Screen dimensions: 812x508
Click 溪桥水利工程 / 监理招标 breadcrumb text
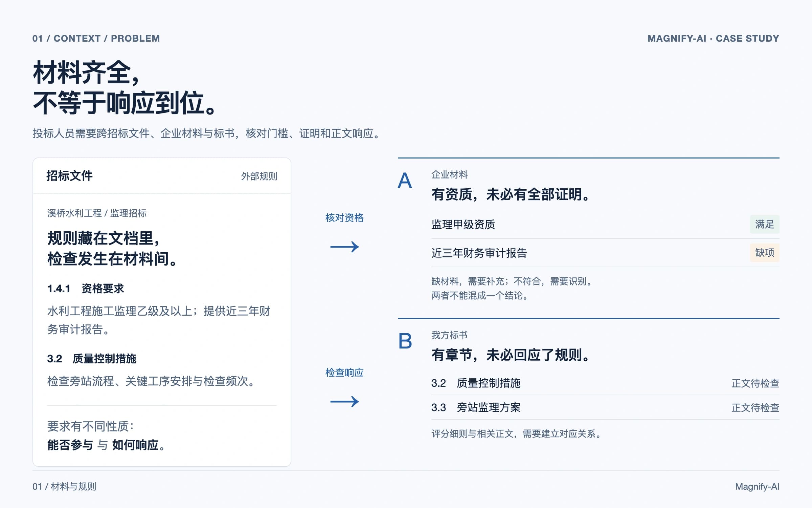[97, 213]
